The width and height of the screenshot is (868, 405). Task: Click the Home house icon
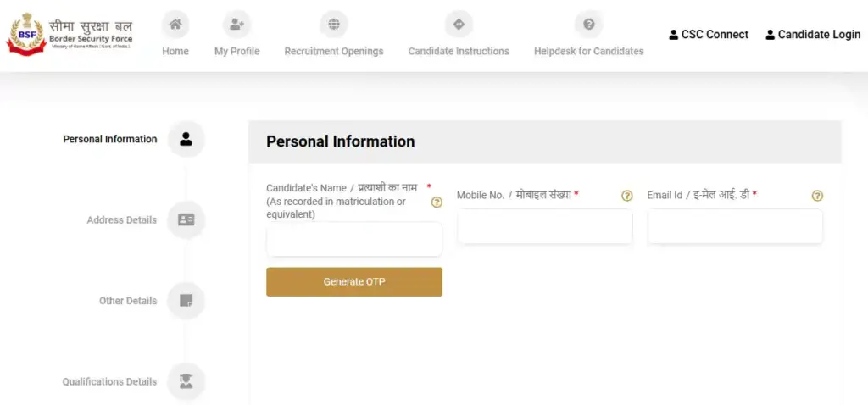(175, 25)
